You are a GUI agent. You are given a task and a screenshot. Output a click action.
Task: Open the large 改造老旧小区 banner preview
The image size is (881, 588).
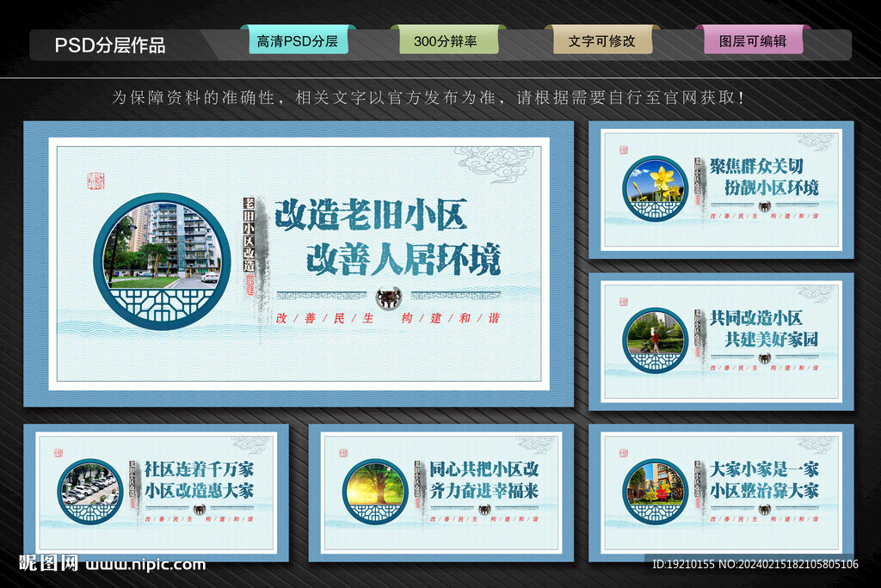[299, 264]
